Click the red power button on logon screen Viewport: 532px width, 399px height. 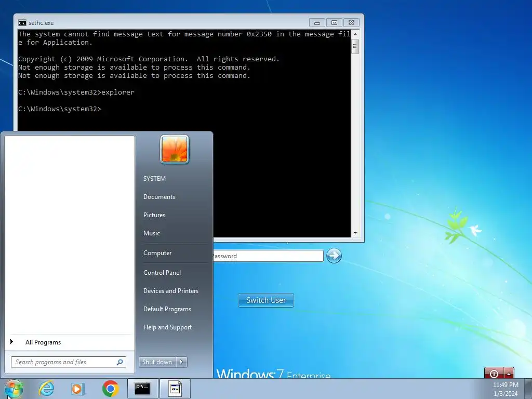pos(494,373)
